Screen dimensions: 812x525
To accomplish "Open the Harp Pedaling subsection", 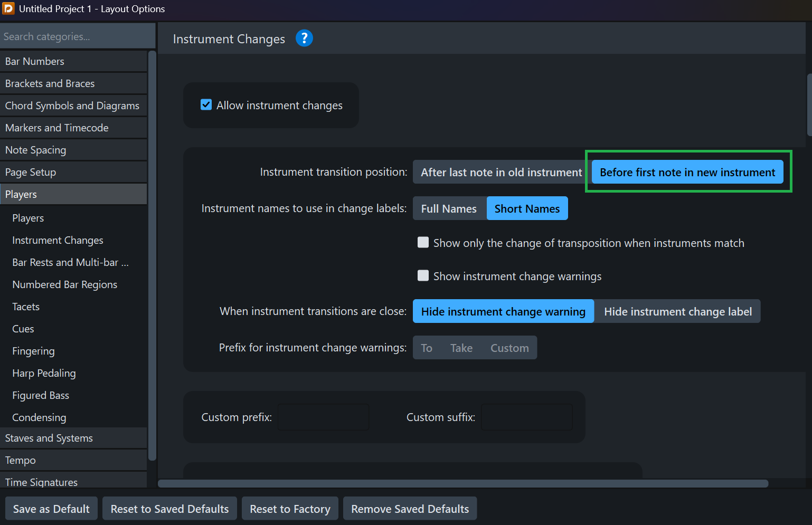I will pos(44,373).
